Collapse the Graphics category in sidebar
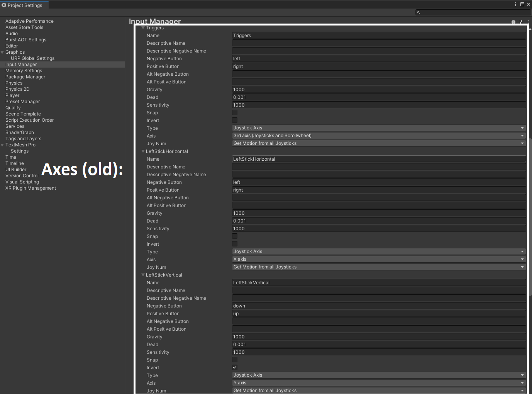 (x=2, y=52)
